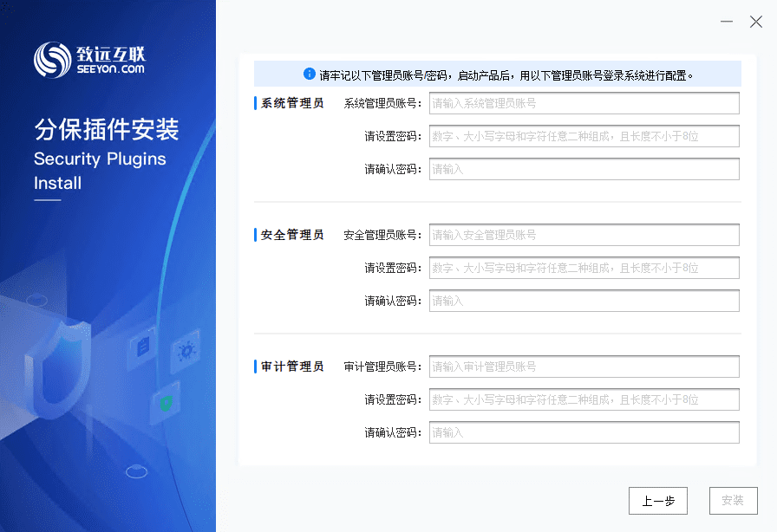Click the blue info icon in notice banner

310,74
